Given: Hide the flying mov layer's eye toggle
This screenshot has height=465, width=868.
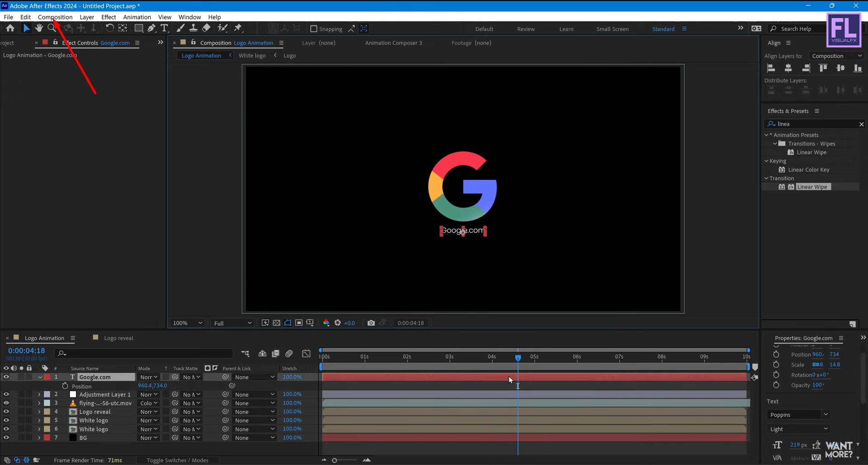Looking at the screenshot, I should tap(6, 403).
